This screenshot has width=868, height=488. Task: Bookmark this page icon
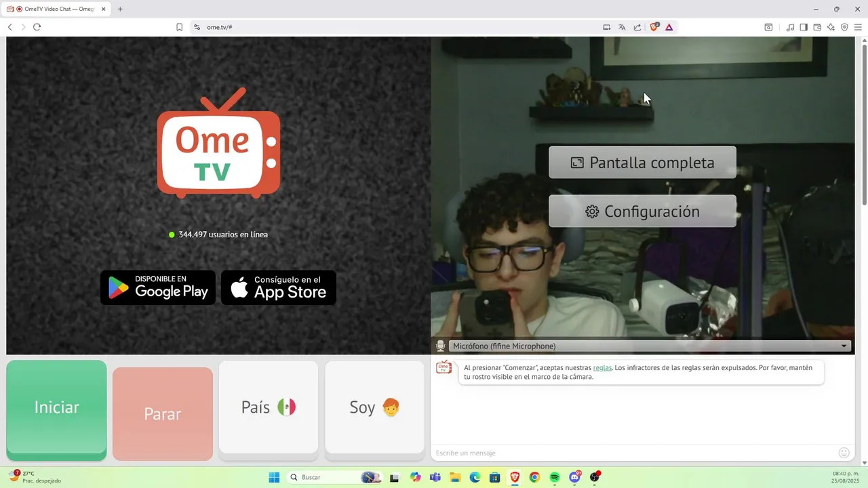tap(179, 27)
